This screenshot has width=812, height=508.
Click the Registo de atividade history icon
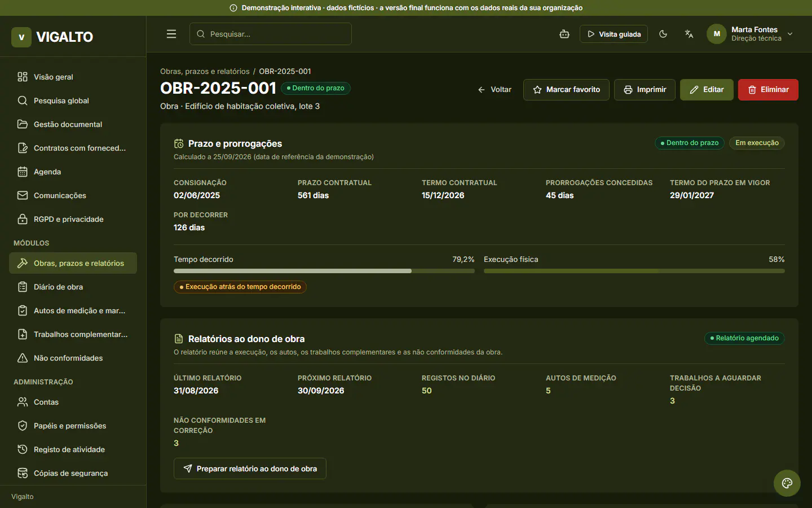click(23, 449)
